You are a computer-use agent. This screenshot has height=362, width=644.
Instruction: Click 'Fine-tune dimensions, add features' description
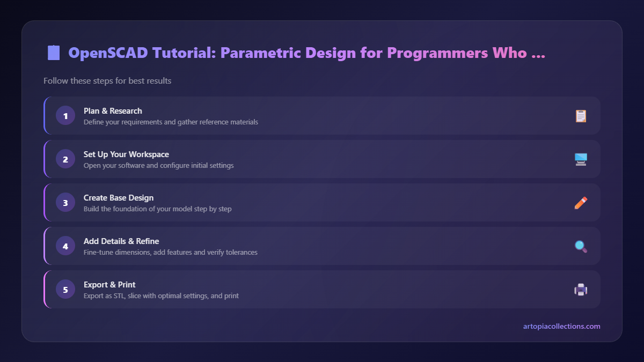tap(171, 253)
